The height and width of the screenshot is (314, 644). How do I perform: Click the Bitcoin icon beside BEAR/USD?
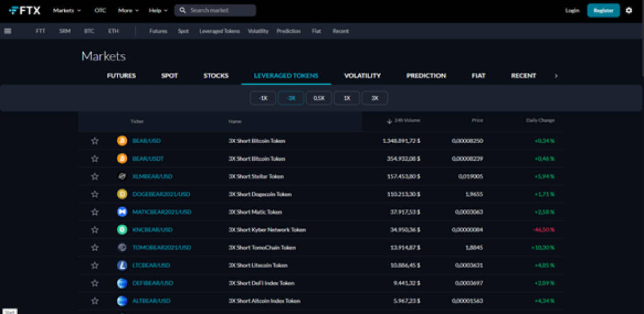coord(122,141)
